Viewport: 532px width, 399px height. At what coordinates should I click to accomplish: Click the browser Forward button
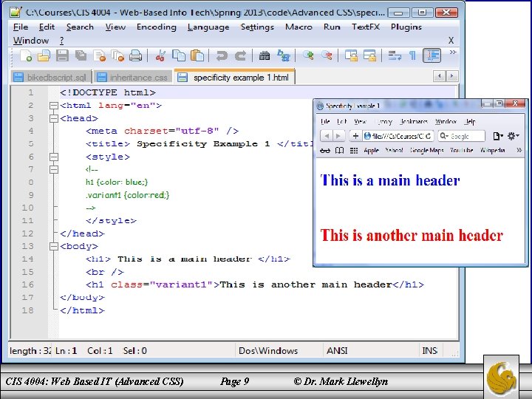coord(338,136)
